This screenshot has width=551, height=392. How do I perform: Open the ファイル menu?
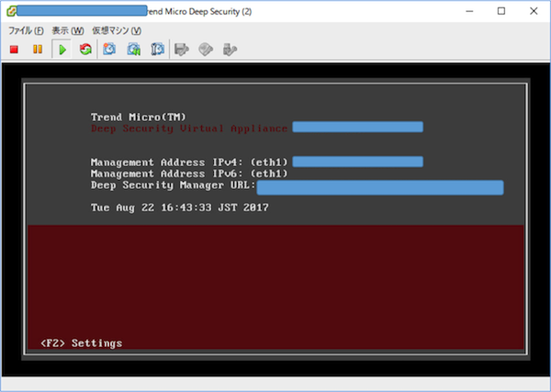coord(26,31)
